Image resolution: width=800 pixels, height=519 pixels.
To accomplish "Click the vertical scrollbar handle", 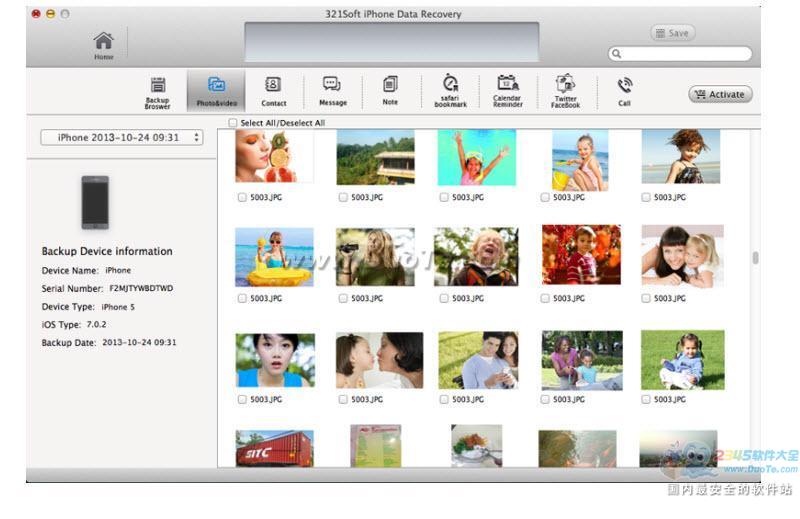I will [756, 258].
